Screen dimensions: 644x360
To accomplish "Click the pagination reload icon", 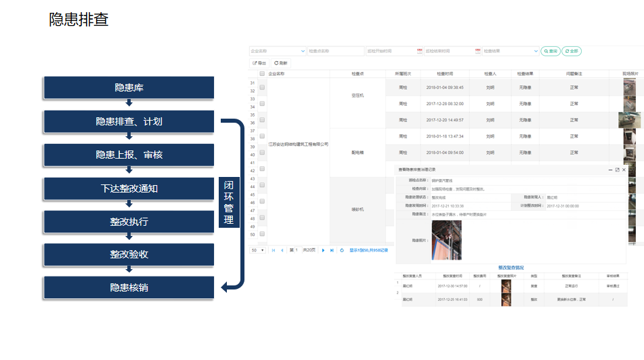I will (342, 250).
